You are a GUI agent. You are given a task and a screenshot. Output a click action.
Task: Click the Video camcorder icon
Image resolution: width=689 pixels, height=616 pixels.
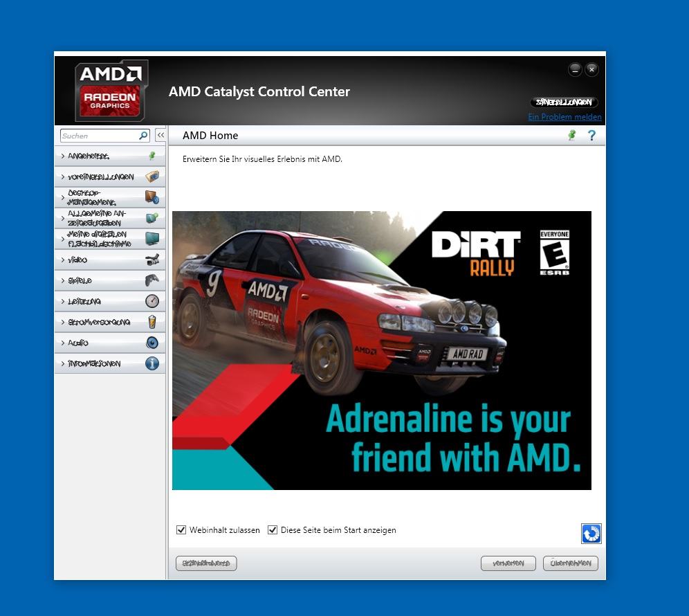point(152,260)
